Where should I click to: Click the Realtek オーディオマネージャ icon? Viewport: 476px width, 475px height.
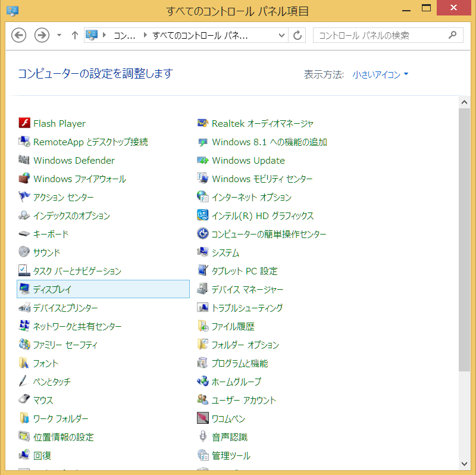coord(203,123)
